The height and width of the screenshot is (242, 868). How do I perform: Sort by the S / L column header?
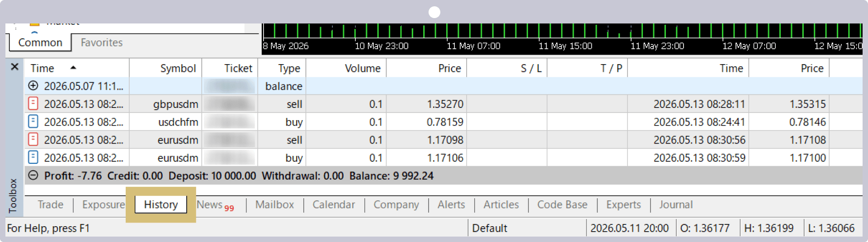click(x=531, y=68)
